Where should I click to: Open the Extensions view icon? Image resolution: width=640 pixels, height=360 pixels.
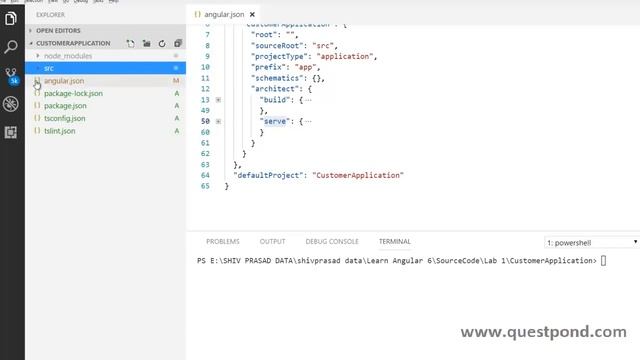(11, 132)
